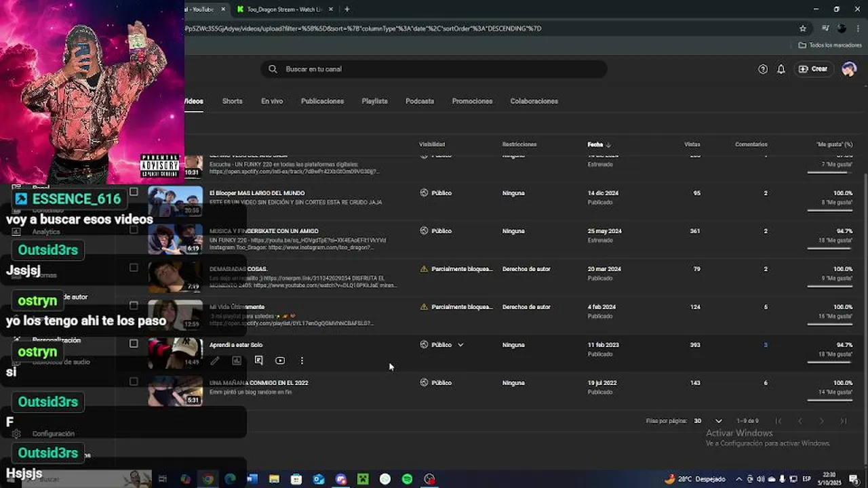Open Spotify from the taskbar
The width and height of the screenshot is (868, 488).
[x=407, y=479]
